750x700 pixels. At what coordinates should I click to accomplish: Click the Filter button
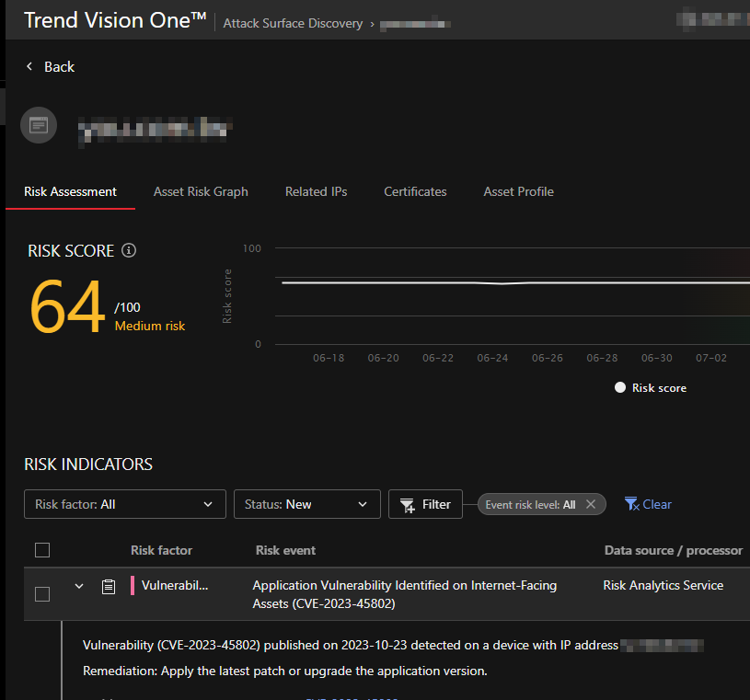click(425, 504)
